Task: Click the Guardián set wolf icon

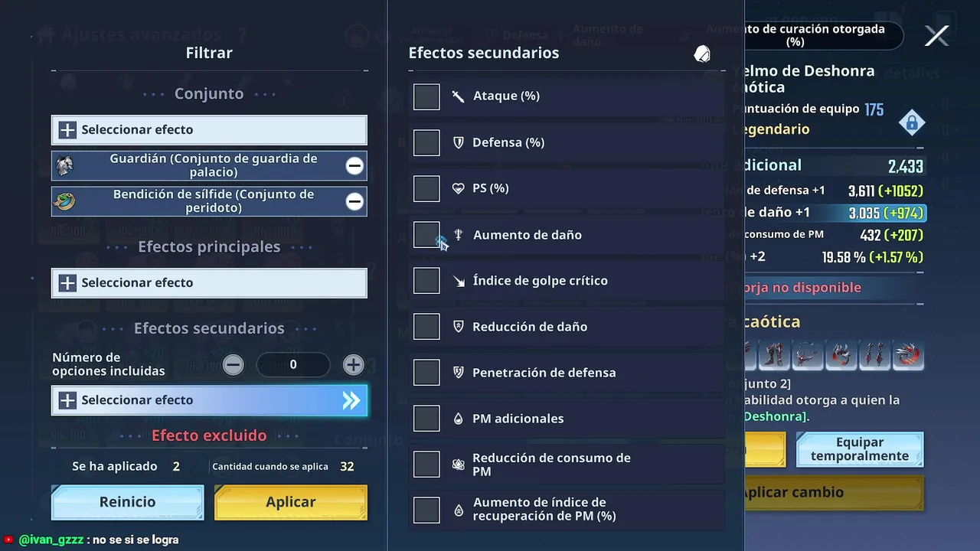Action: [x=65, y=165]
